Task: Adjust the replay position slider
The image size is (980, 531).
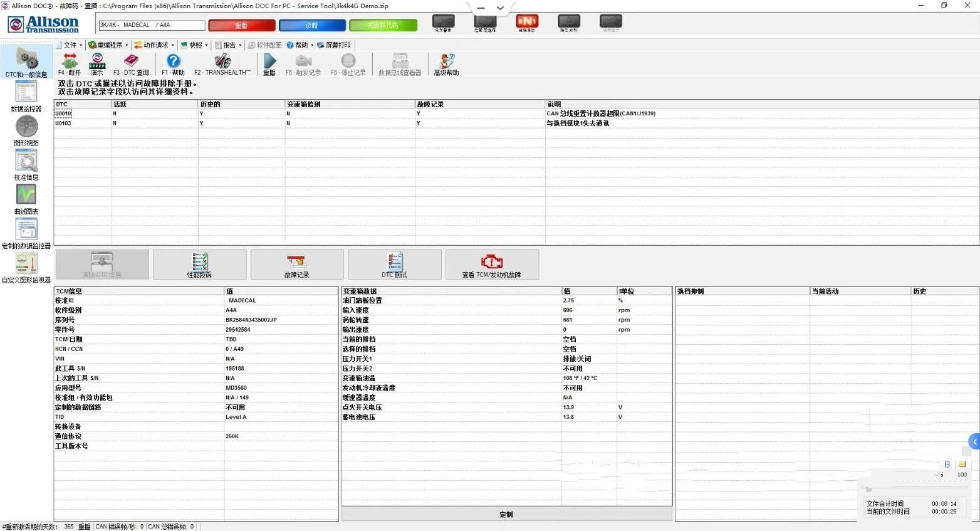Action: tap(868, 490)
